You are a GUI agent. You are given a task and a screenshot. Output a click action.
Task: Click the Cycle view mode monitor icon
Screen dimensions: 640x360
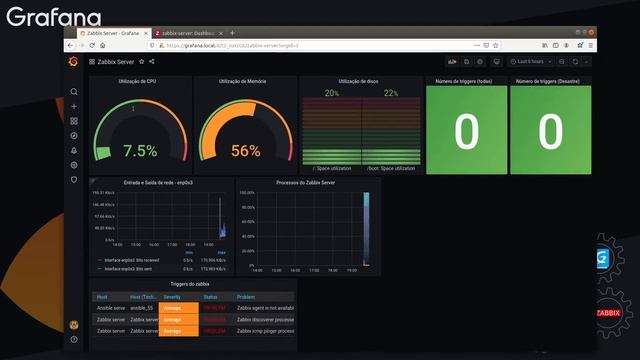point(496,62)
